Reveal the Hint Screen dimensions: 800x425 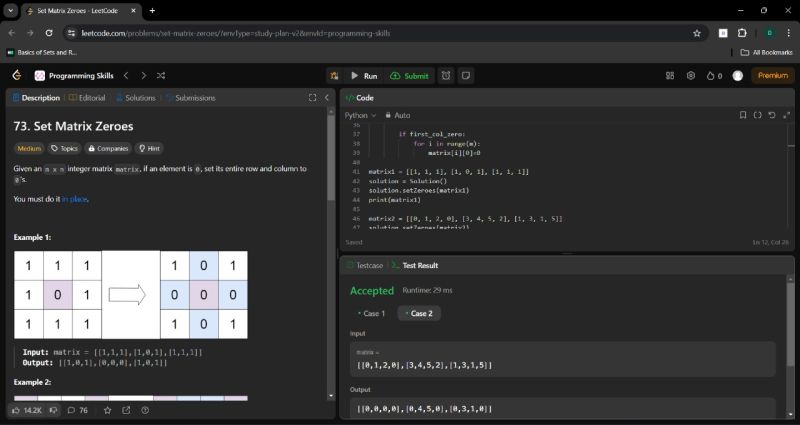[149, 148]
